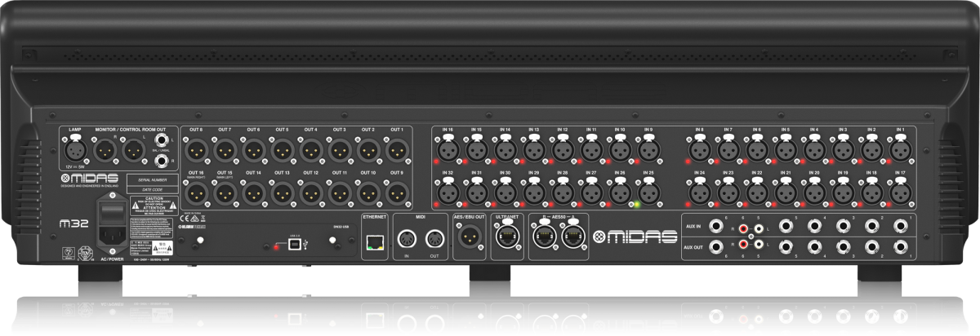Select the AES50 A port

tap(572, 237)
